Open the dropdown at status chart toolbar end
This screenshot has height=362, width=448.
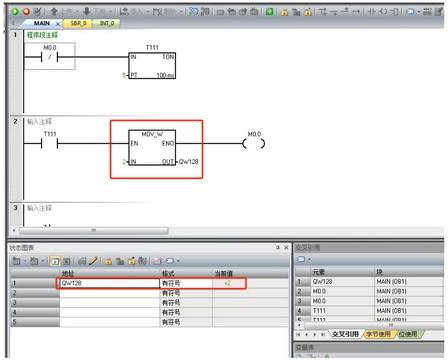[178, 261]
